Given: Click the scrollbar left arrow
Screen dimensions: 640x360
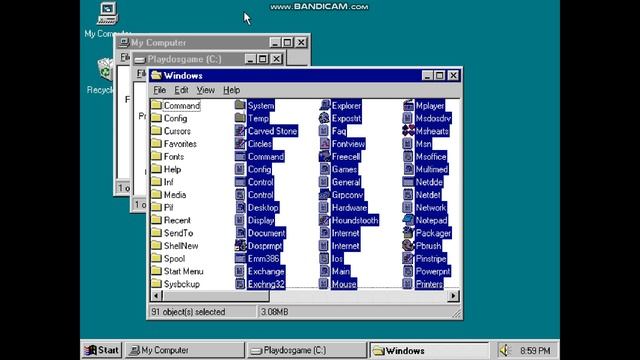Looking at the screenshot, I should click(156, 296).
